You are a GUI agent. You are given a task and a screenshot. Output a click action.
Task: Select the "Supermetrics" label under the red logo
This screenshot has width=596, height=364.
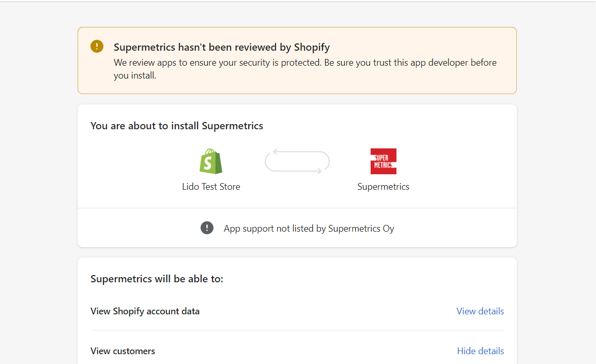click(x=383, y=187)
